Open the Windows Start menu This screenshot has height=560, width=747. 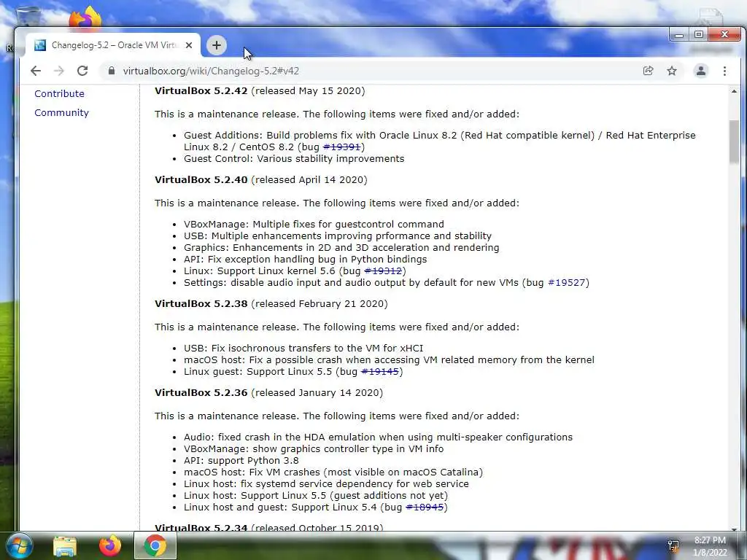pyautogui.click(x=20, y=546)
